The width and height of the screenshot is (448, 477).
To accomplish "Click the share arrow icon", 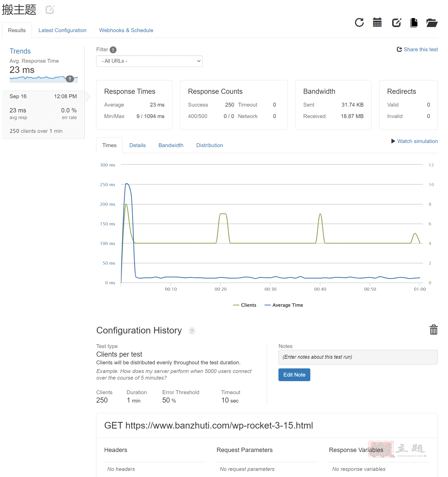I will [x=399, y=49].
